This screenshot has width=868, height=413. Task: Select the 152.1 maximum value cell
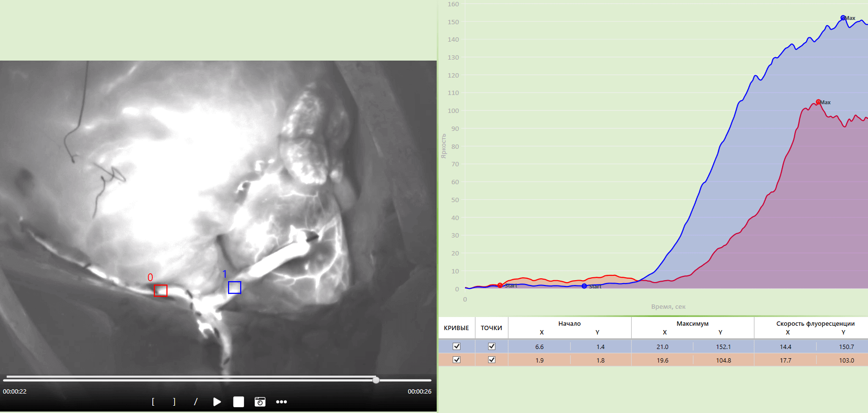click(x=723, y=347)
